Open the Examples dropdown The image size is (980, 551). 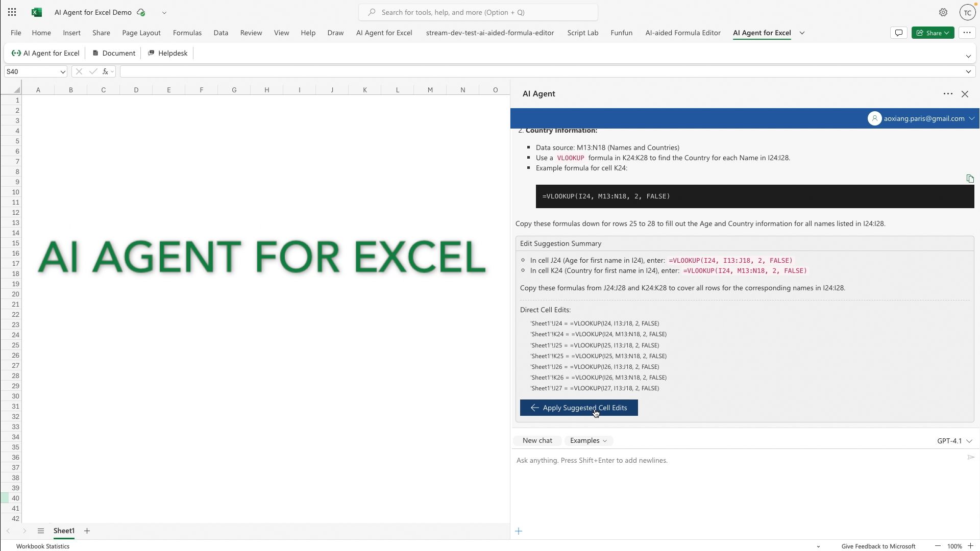click(589, 441)
